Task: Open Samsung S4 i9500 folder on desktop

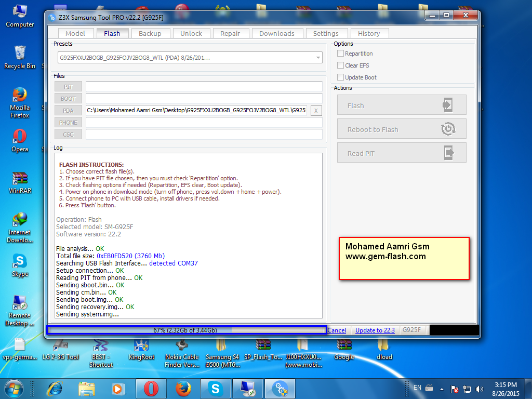Action: [222, 353]
